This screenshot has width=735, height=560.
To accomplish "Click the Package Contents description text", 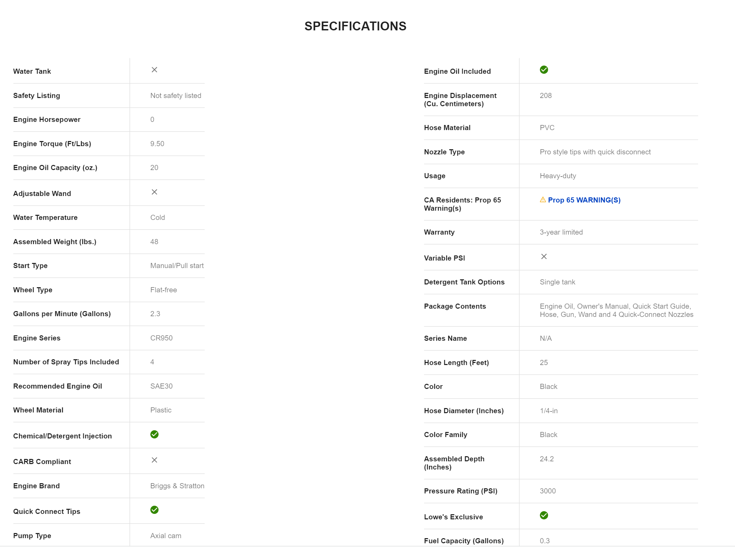I will [616, 310].
